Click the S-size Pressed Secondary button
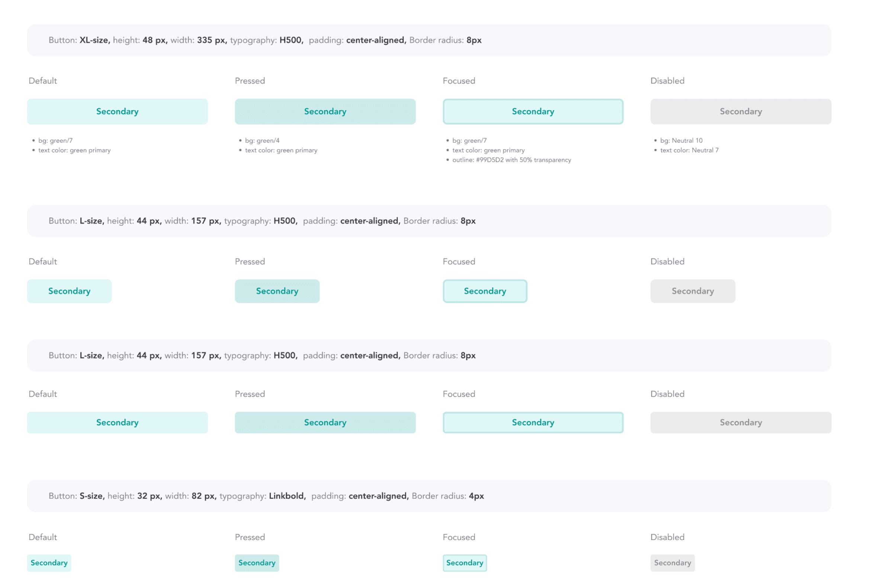The height and width of the screenshot is (588, 872). tap(257, 562)
